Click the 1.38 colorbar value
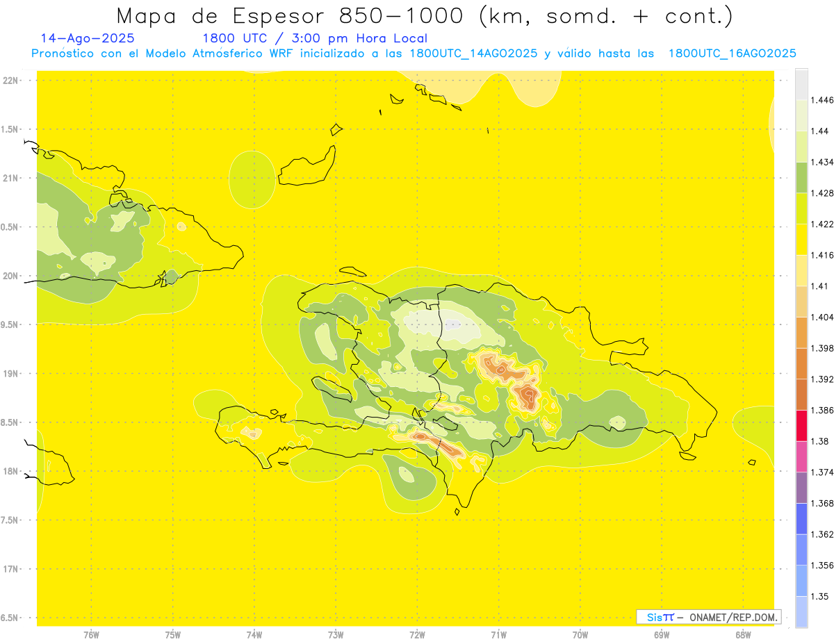This screenshot has width=834, height=644. pos(819,441)
